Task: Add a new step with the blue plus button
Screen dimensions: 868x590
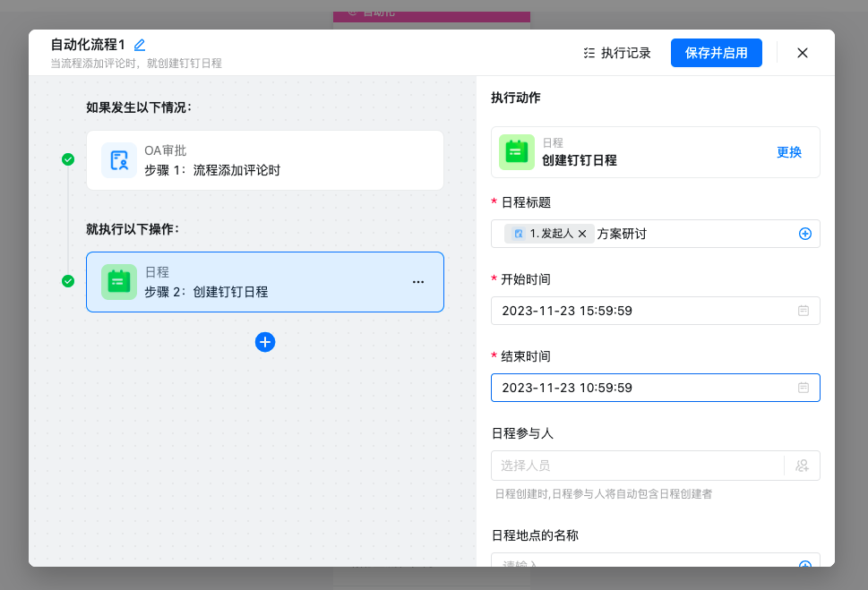Action: tap(265, 342)
